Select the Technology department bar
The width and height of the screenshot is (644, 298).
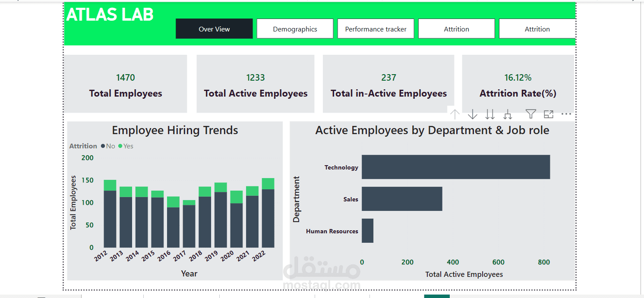(456, 167)
